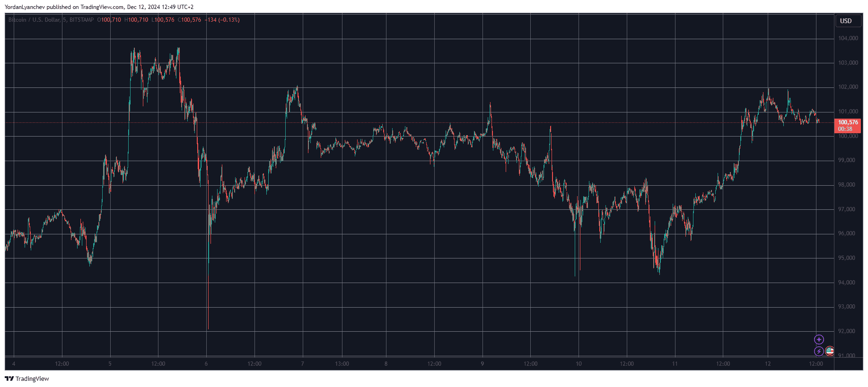Click the date label 4 on time axis
Image resolution: width=868 pixels, height=387 pixels.
pyautogui.click(x=14, y=364)
